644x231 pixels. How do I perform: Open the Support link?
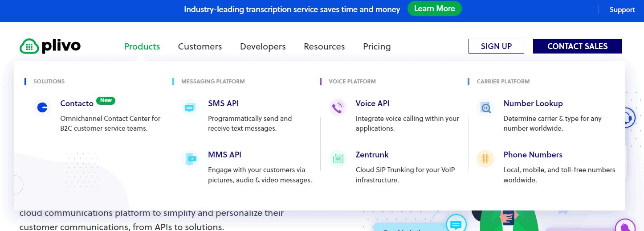[622, 9]
